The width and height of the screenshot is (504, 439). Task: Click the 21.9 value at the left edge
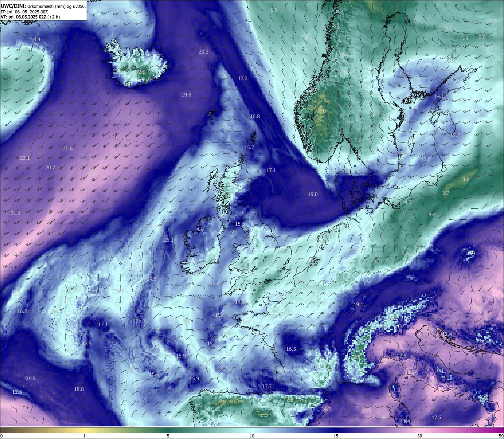pyautogui.click(x=15, y=213)
